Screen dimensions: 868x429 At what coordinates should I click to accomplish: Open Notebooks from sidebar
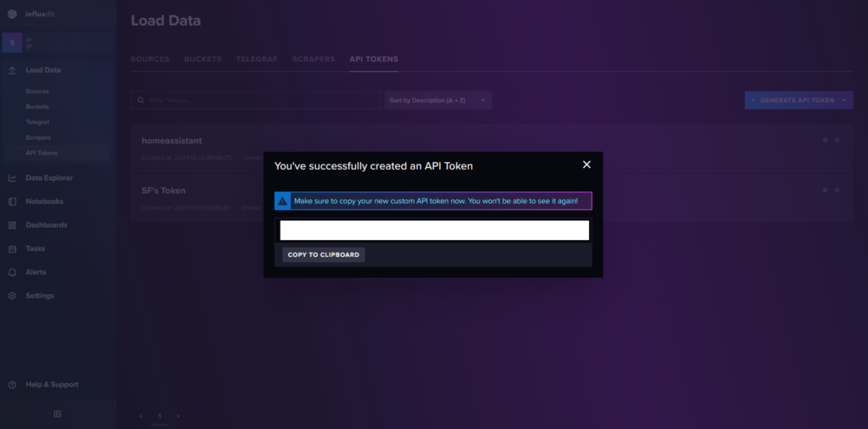pos(44,202)
